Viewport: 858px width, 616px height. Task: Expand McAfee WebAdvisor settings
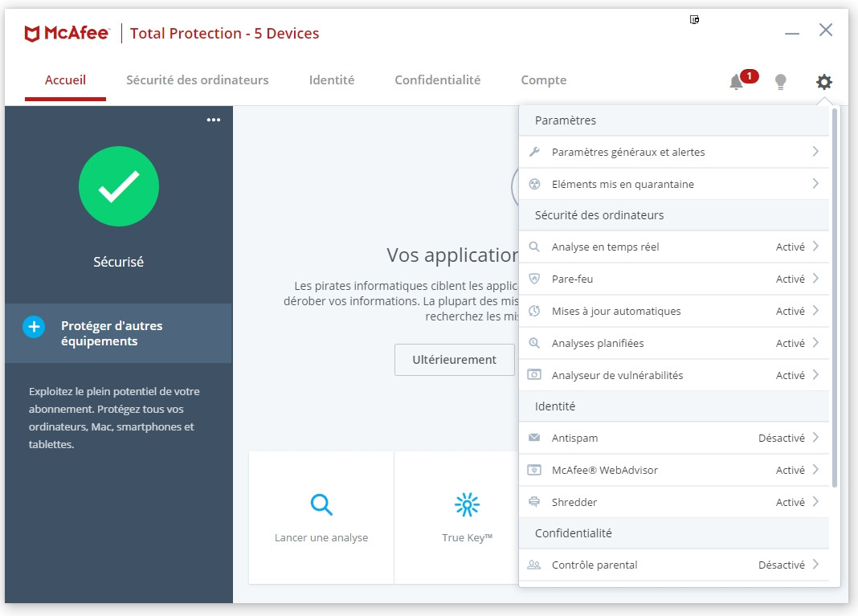[817, 470]
